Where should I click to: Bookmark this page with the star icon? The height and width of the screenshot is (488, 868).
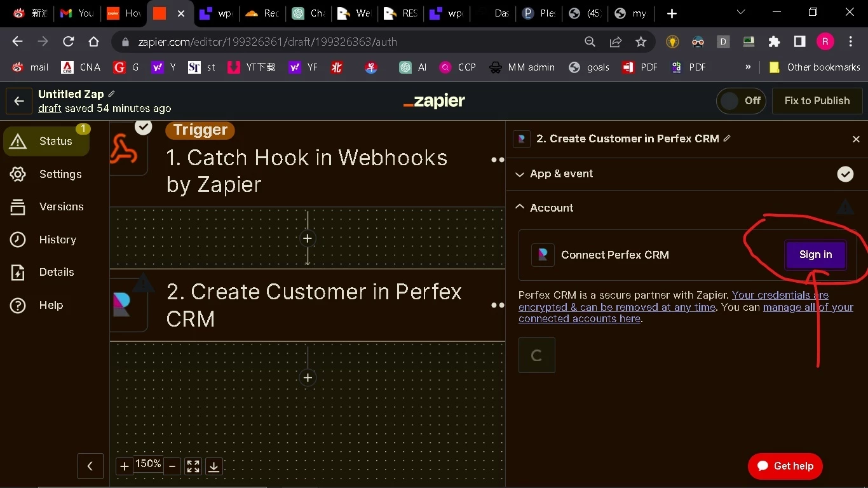641,42
